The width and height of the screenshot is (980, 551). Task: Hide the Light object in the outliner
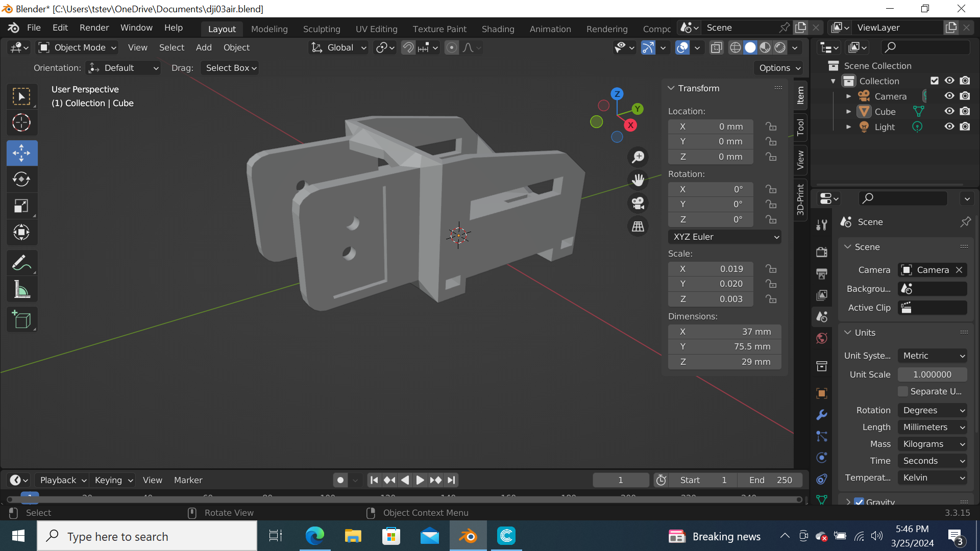coord(949,127)
